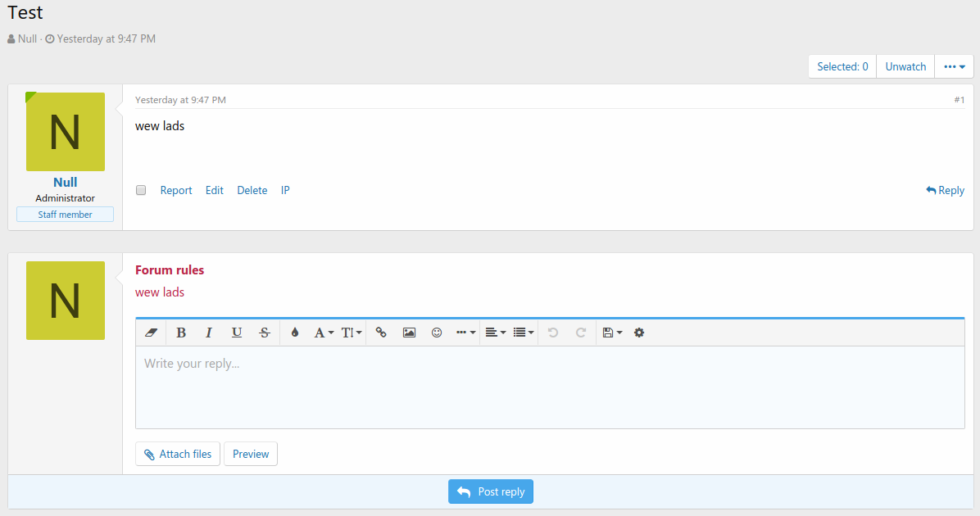
Task: Click the redo icon in the editor
Action: click(x=581, y=333)
